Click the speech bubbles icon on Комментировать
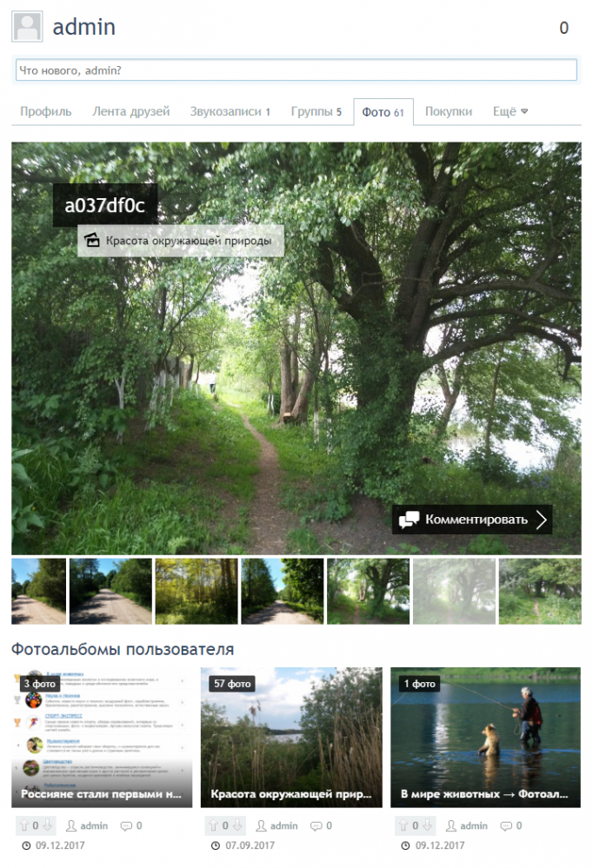This screenshot has height=868, width=593. (x=409, y=520)
